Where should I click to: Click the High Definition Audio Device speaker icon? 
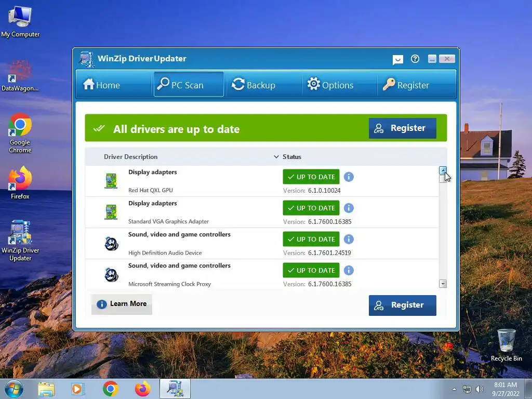(111, 244)
